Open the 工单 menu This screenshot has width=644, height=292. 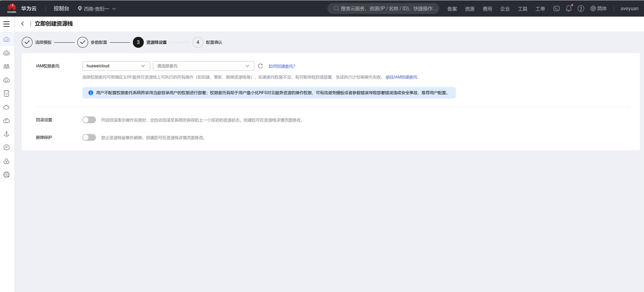click(x=540, y=9)
